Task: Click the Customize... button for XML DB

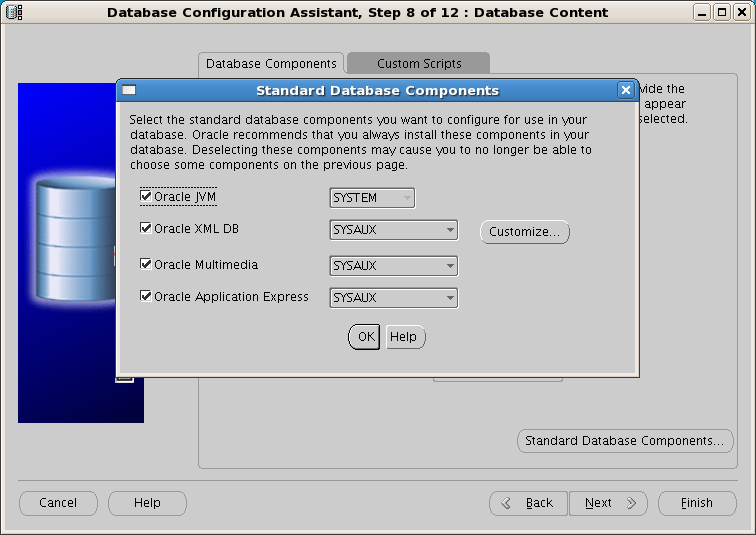Action: (x=525, y=232)
